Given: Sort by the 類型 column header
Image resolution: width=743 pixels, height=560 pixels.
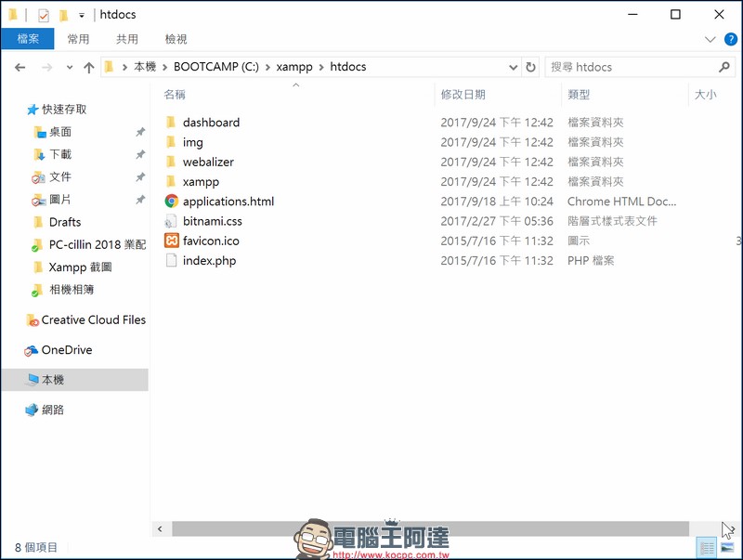Looking at the screenshot, I should click(579, 95).
